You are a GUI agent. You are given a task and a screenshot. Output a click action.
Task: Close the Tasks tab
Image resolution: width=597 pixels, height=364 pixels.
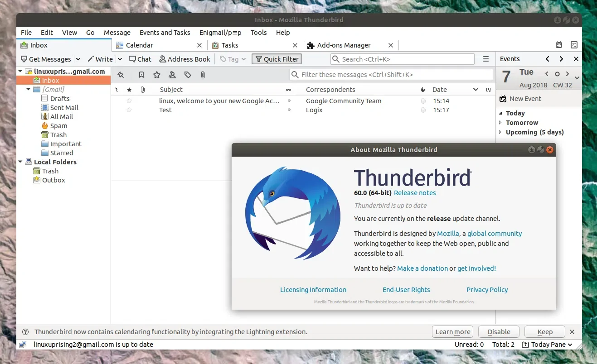click(x=295, y=45)
